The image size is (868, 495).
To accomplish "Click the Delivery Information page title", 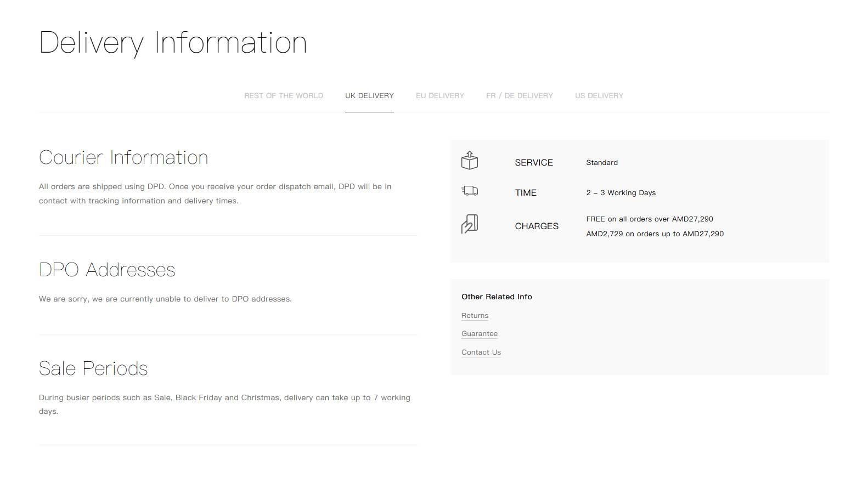I will tap(173, 43).
